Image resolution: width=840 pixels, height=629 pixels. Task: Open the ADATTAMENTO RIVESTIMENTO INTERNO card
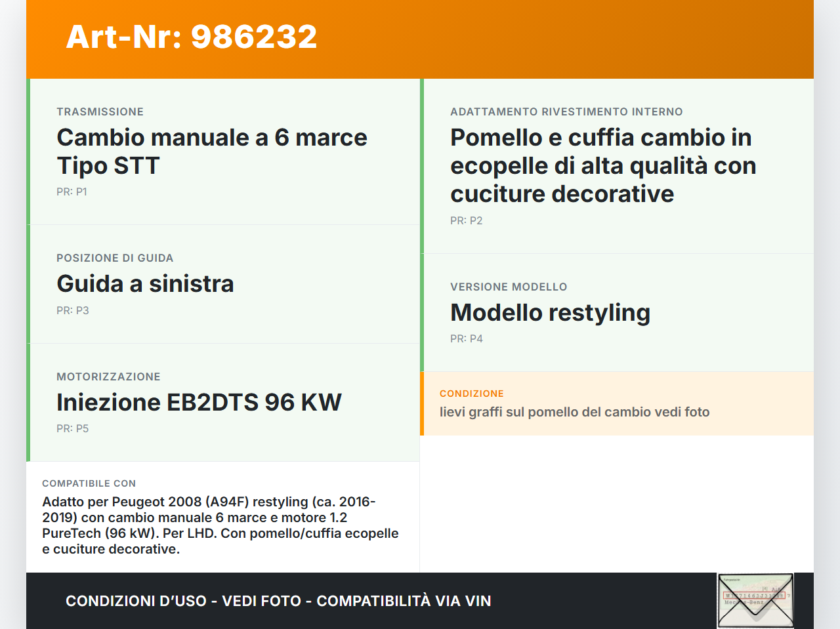point(566,112)
